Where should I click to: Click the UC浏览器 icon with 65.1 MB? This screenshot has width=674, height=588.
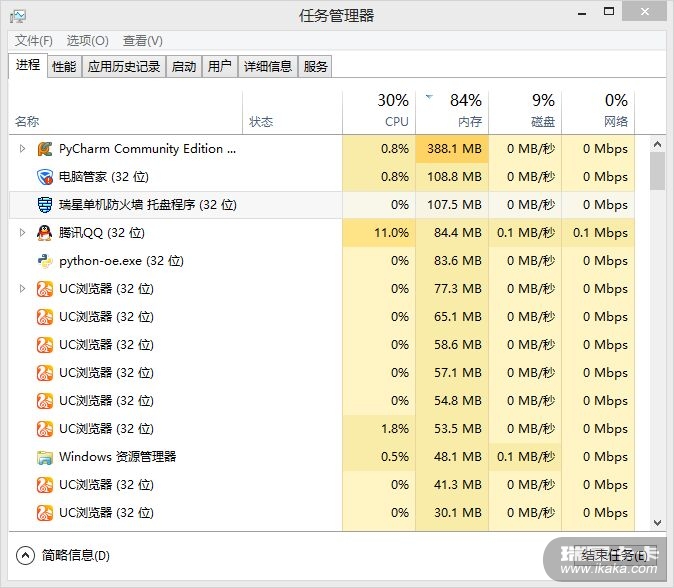tap(45, 317)
